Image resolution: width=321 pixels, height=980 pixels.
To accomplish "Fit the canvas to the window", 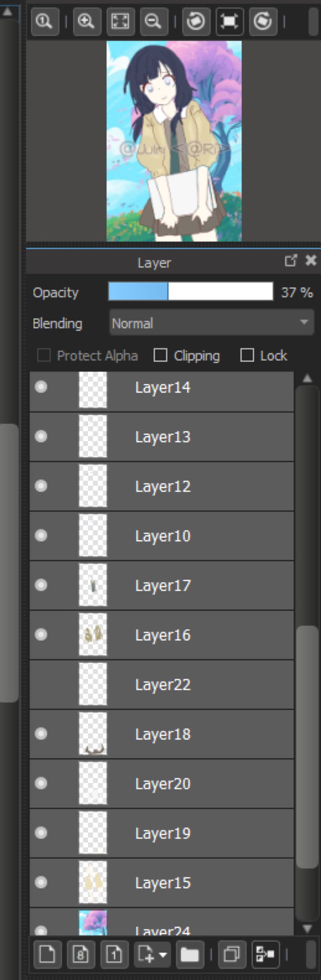I will [x=120, y=21].
